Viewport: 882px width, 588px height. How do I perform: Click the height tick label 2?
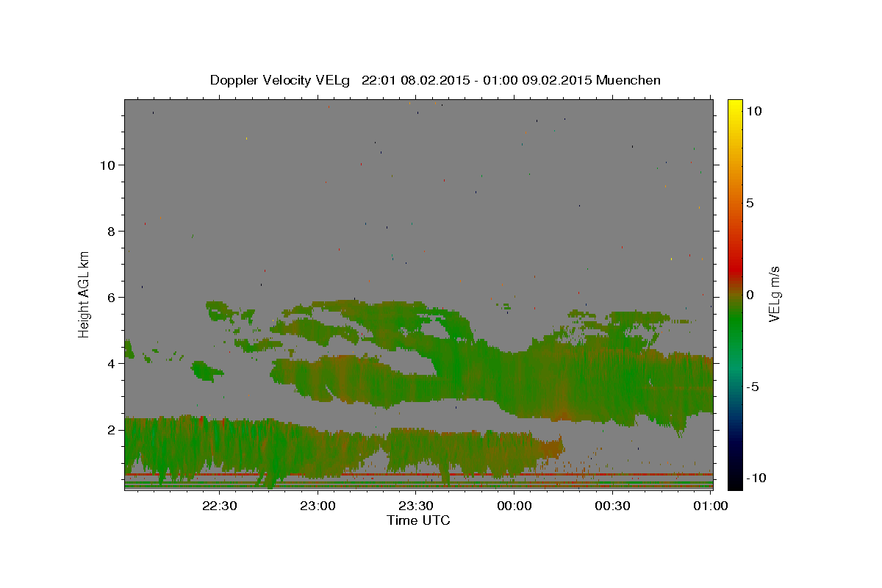click(112, 430)
